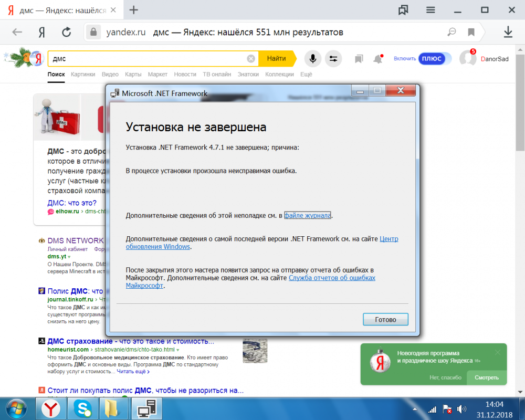The image size is (525, 420).
Task: Open Центр обновления Windows link
Action: tap(388, 239)
